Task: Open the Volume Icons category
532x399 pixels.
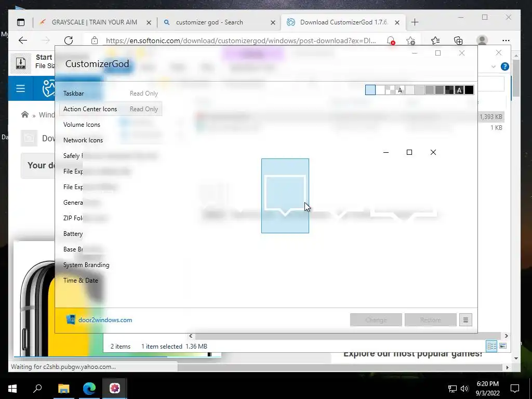Action: coord(82,125)
